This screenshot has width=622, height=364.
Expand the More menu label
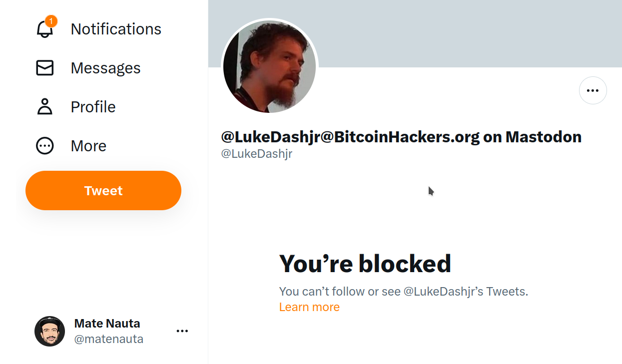pos(88,146)
